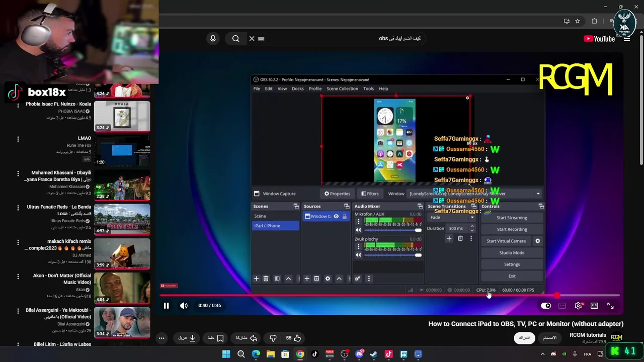Screen dimensions: 644x362
Task: Open the Ultras Fanatic Reds video thumbnail
Action: click(122, 219)
